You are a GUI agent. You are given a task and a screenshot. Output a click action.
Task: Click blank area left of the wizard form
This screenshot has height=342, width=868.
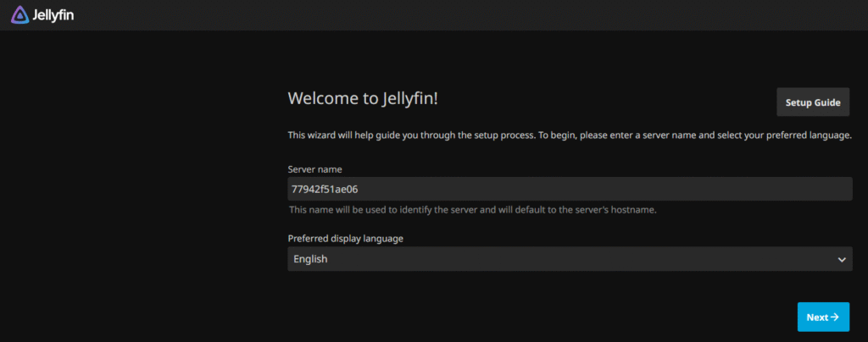[x=136, y=195]
